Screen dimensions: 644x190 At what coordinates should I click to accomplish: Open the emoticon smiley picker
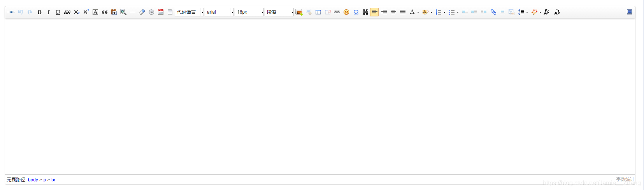pyautogui.click(x=346, y=12)
